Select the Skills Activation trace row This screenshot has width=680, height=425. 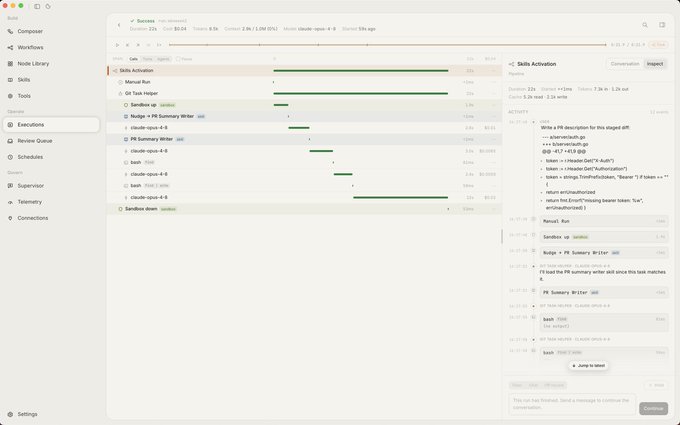304,71
